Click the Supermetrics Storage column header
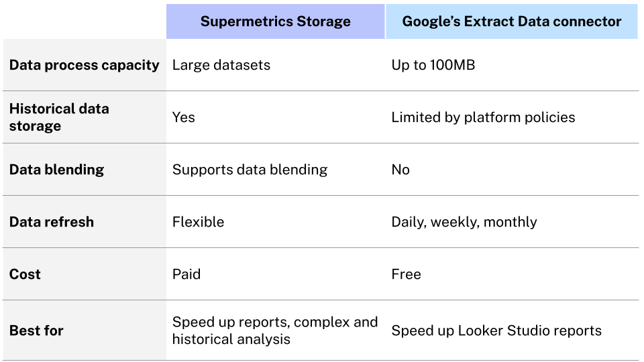 275,21
